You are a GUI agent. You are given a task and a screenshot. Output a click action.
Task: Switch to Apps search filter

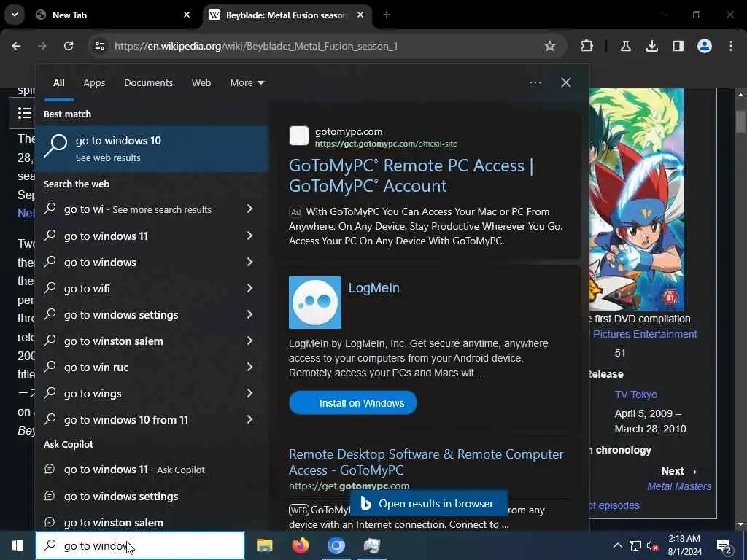[x=94, y=83]
